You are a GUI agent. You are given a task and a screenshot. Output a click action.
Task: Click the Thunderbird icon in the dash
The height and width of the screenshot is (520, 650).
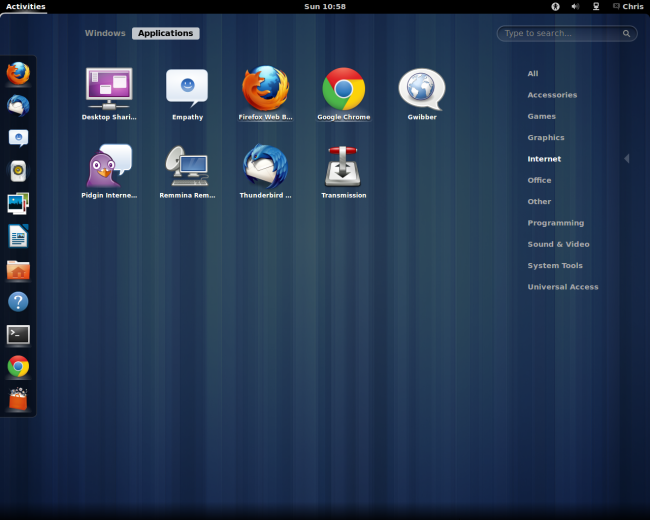coord(18,106)
